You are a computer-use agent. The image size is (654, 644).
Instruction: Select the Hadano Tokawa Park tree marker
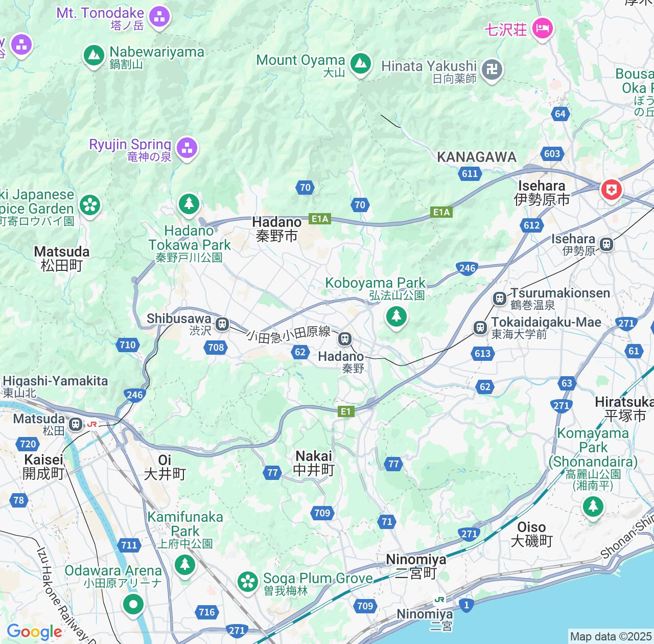pos(189,204)
